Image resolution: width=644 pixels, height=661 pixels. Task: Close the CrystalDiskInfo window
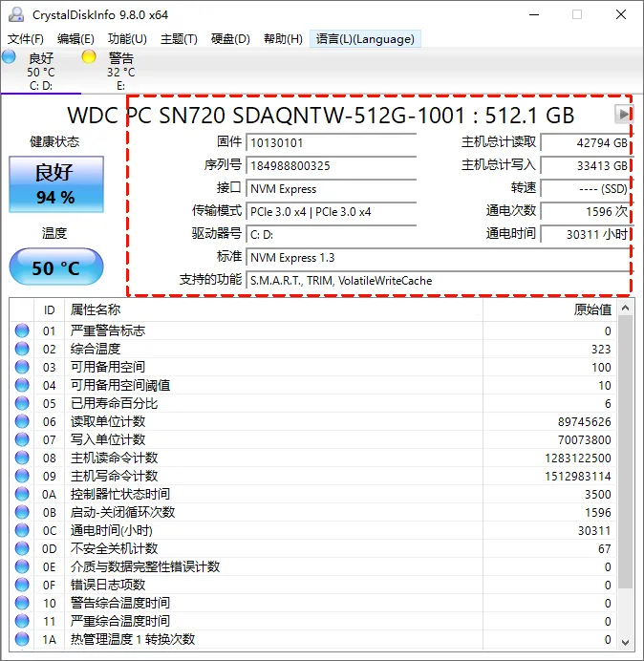click(x=621, y=14)
